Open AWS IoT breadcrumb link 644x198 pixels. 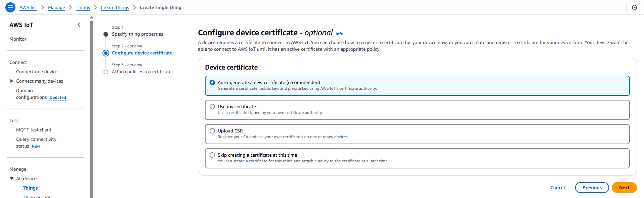28,7
